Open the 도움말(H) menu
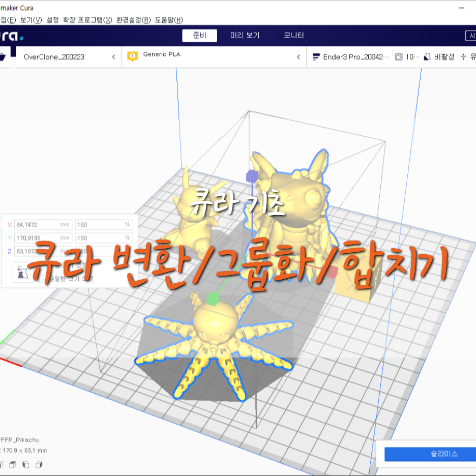 click(x=169, y=20)
